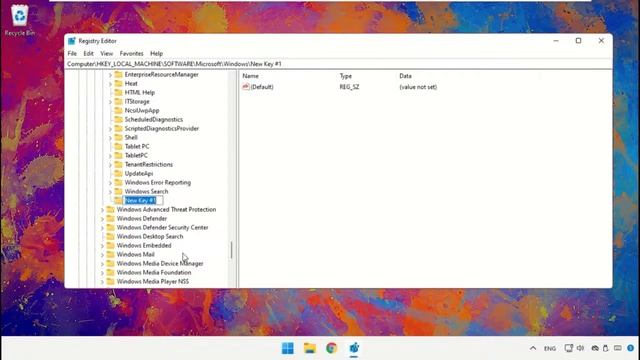The width and height of the screenshot is (640, 360).
Task: Click the Name column header
Action: 250,76
